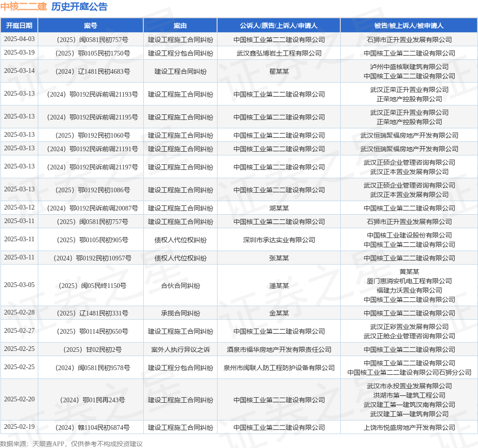Image resolution: width=478 pixels, height=448 pixels.
Task: Select case number (2024)鄂0192民诉前调20087号
Action: [x=93, y=208]
